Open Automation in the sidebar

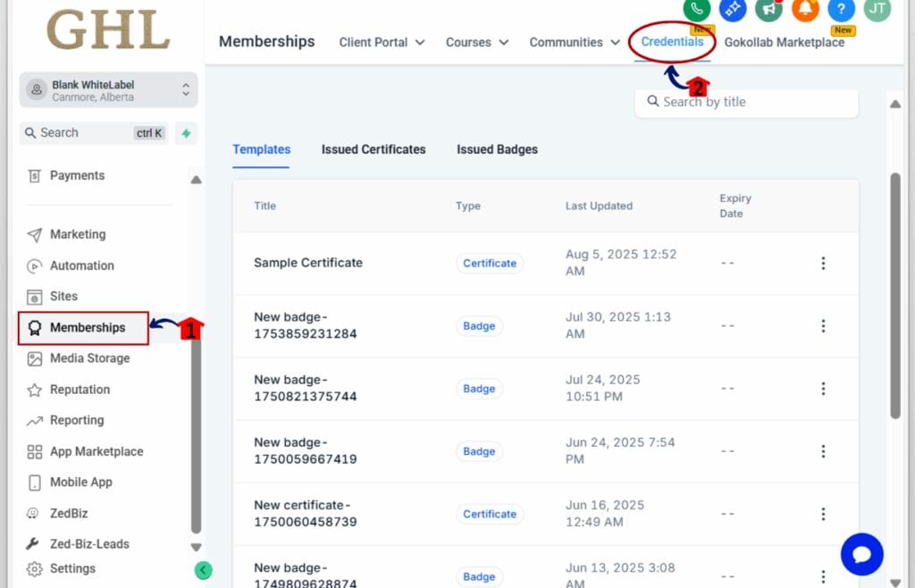[x=81, y=266]
